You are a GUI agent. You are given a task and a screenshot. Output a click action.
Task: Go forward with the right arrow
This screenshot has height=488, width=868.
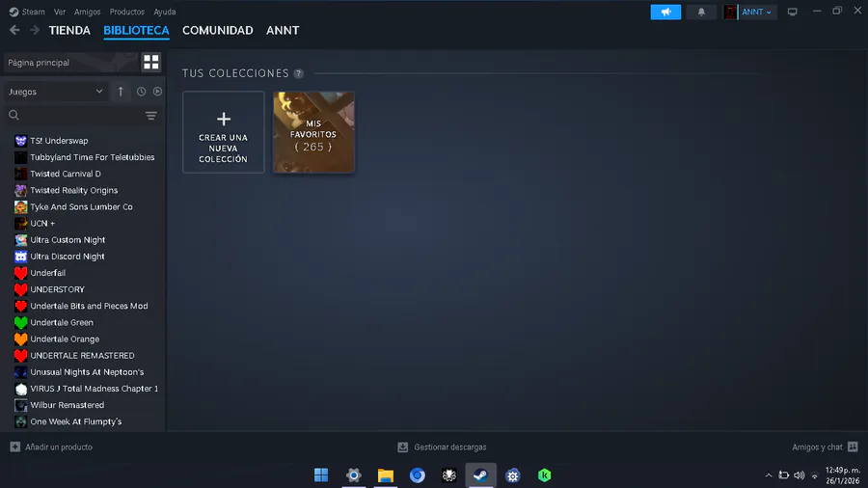pos(35,31)
